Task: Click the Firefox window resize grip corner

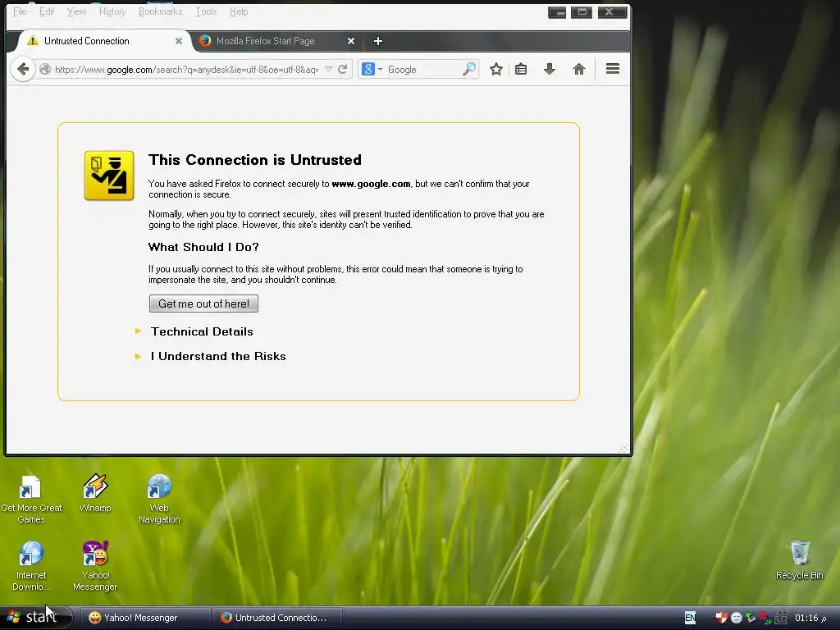Action: tap(623, 449)
